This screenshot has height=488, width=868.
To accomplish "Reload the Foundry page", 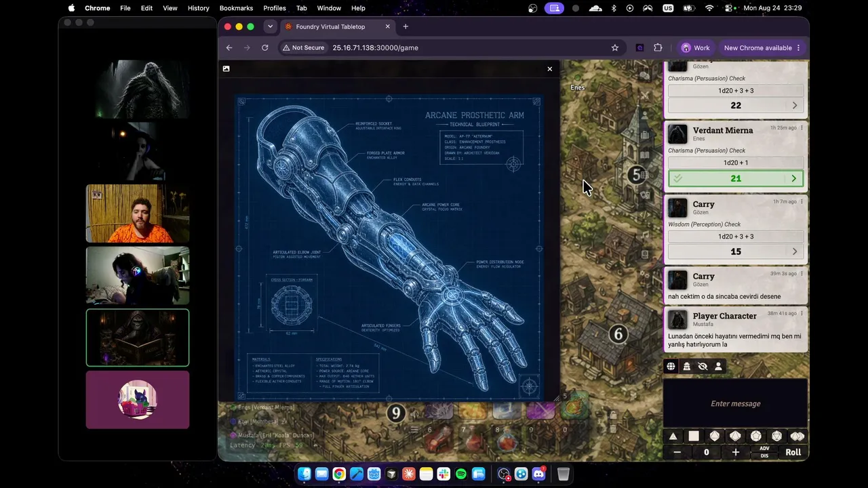I will point(265,47).
